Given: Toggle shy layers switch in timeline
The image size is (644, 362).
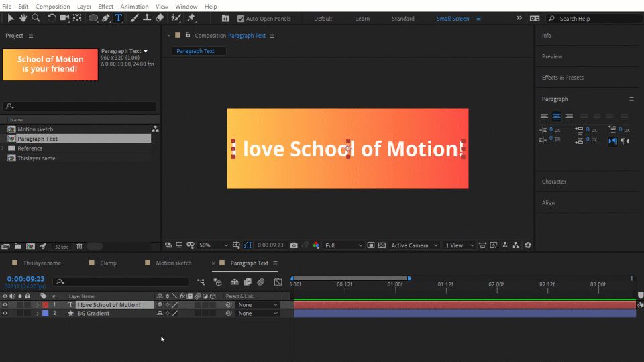Looking at the screenshot, I should (x=235, y=282).
